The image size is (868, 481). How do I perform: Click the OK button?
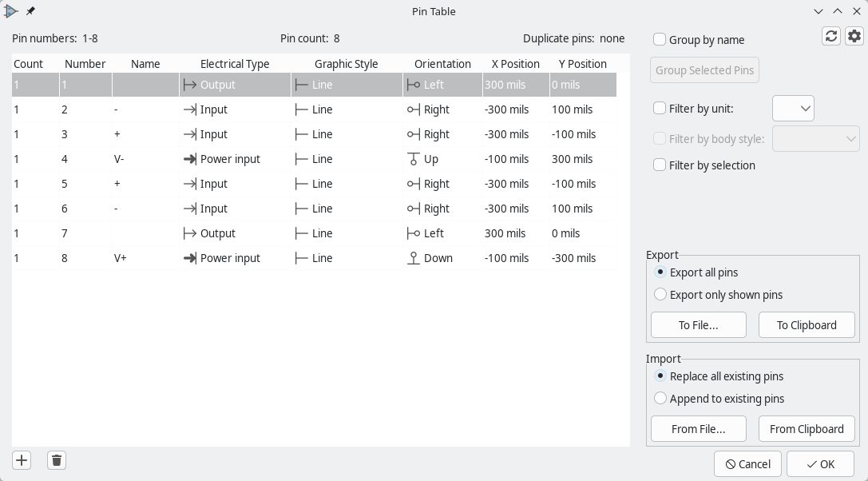coord(820,464)
